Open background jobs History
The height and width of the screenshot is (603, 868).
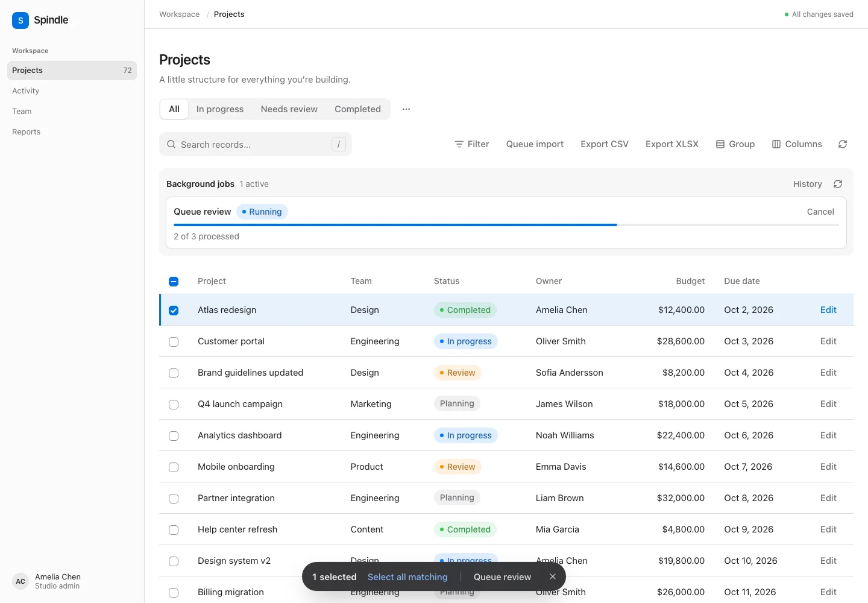pos(808,184)
